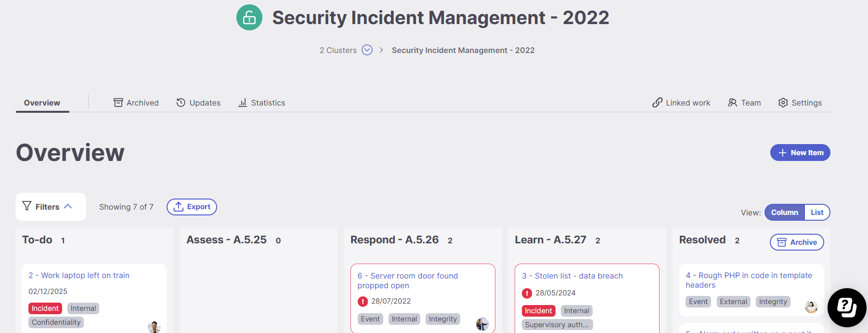Archive the Resolved column items
The image size is (868, 333).
pyautogui.click(x=797, y=242)
